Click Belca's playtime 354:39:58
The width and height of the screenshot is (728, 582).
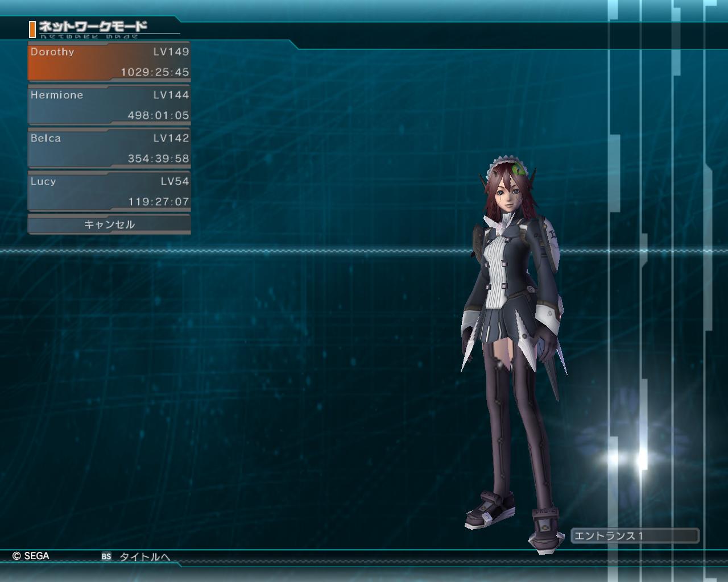pyautogui.click(x=158, y=159)
